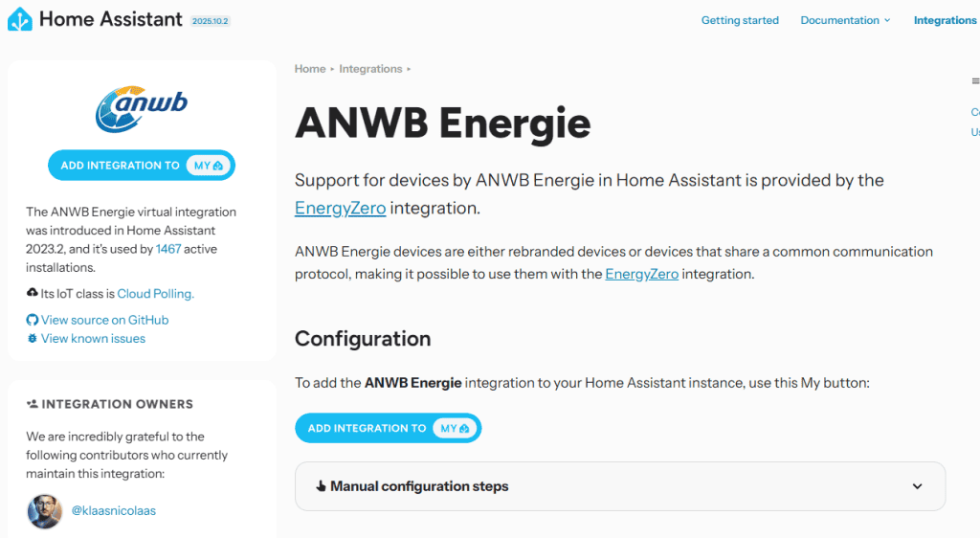Image resolution: width=980 pixels, height=538 pixels.
Task: Click the cloud IoT class icon
Action: click(x=33, y=294)
